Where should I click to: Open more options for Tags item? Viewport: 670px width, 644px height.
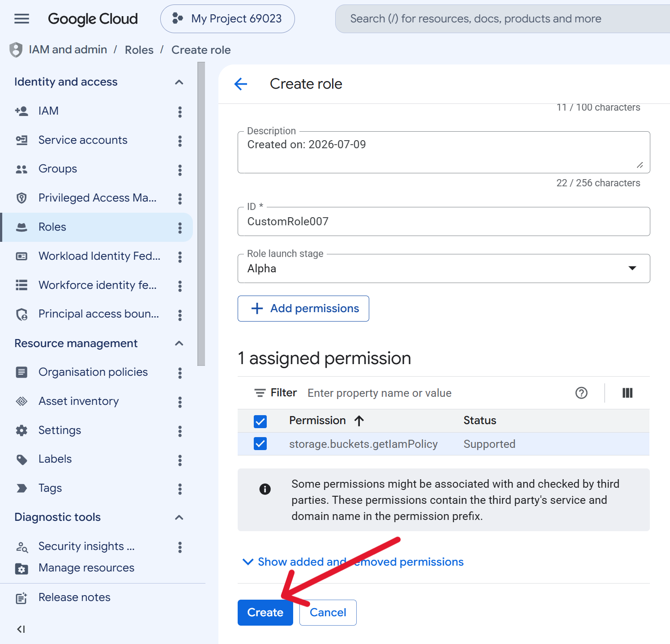pyautogui.click(x=180, y=489)
